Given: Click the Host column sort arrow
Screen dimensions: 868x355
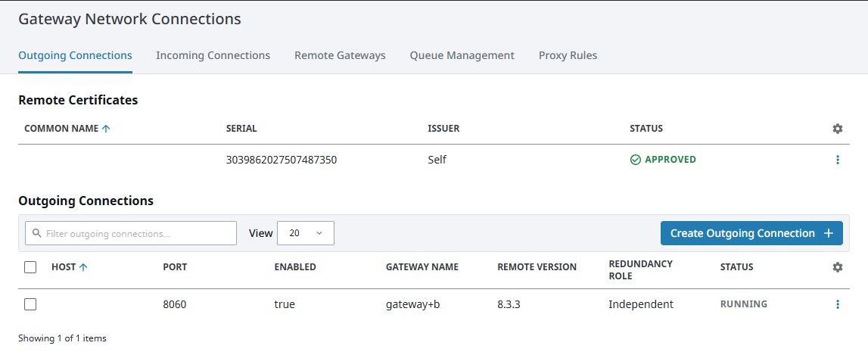Looking at the screenshot, I should click(x=83, y=267).
